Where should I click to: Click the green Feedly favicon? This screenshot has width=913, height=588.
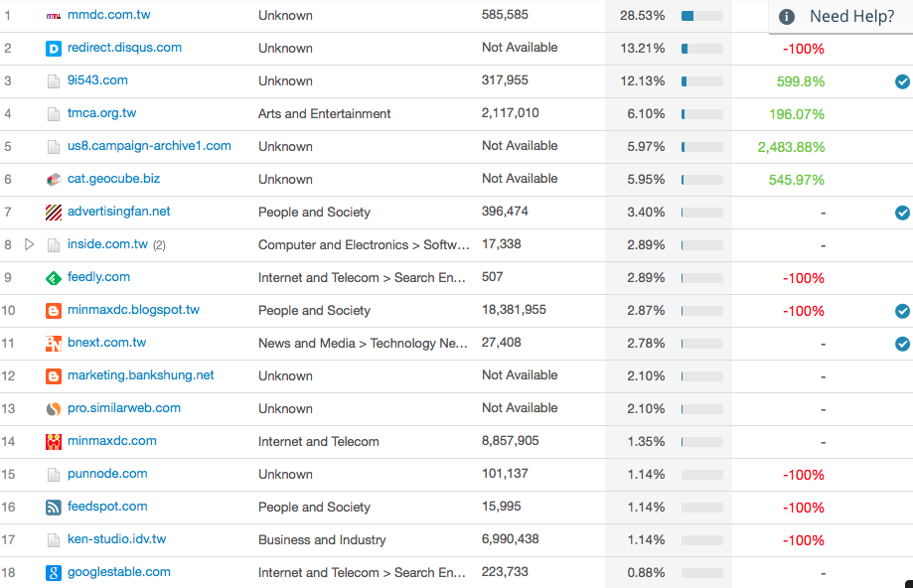tap(53, 277)
